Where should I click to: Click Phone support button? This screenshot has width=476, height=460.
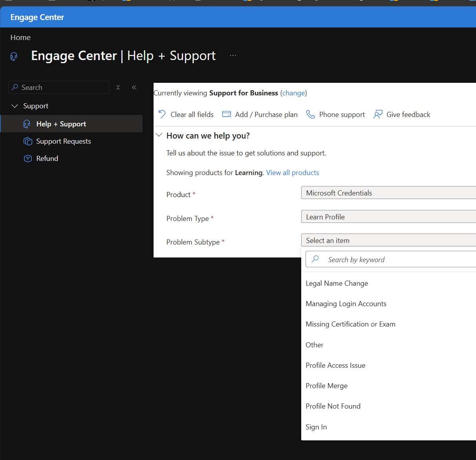pos(336,114)
